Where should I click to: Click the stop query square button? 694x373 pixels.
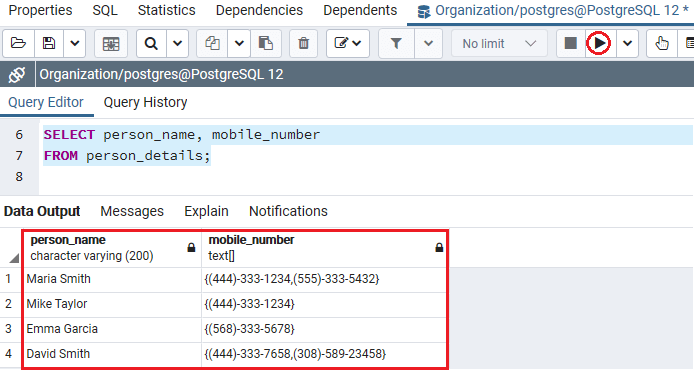(571, 43)
